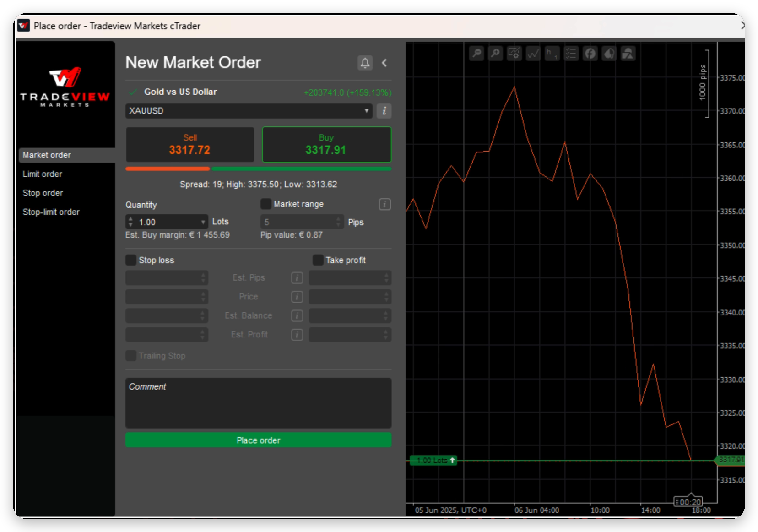Viewport: 758px width, 532px height.
Task: Click info icon beside Est. Balance
Action: tap(297, 315)
